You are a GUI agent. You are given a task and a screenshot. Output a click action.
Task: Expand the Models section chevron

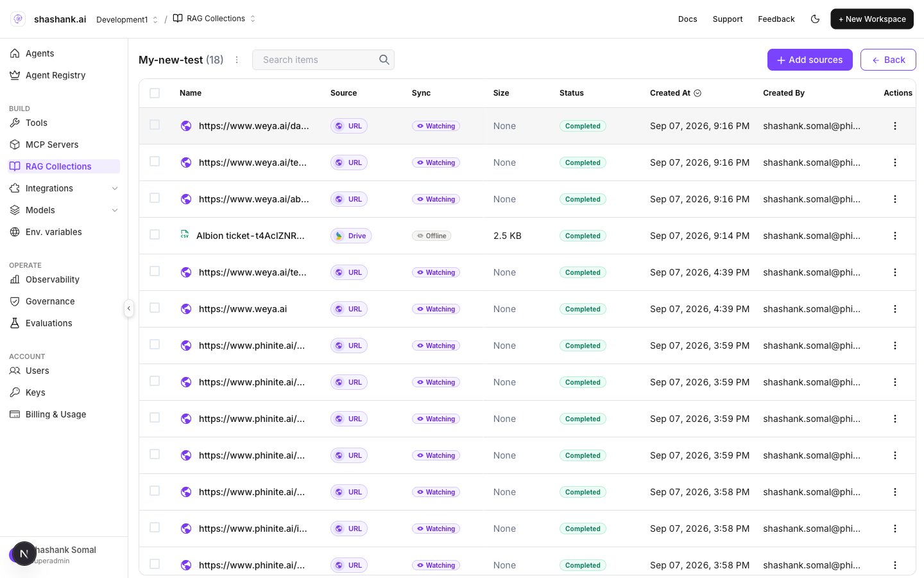click(x=115, y=210)
